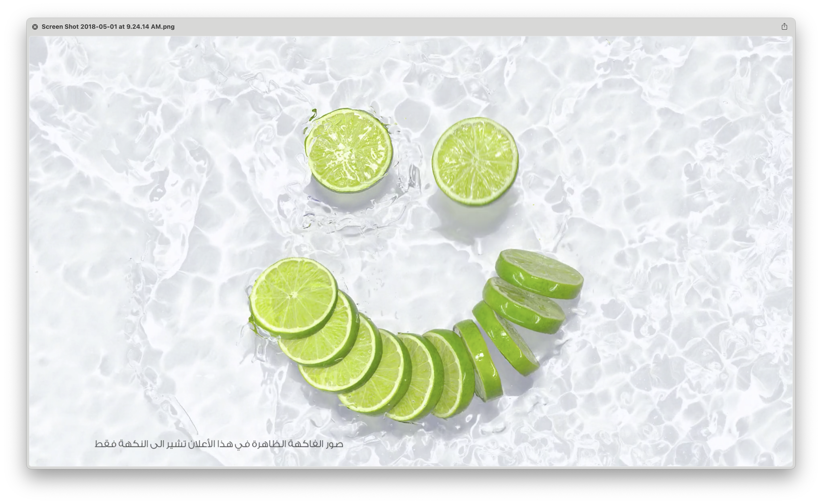Open the Share menu icon
822x504 pixels.
pos(784,27)
